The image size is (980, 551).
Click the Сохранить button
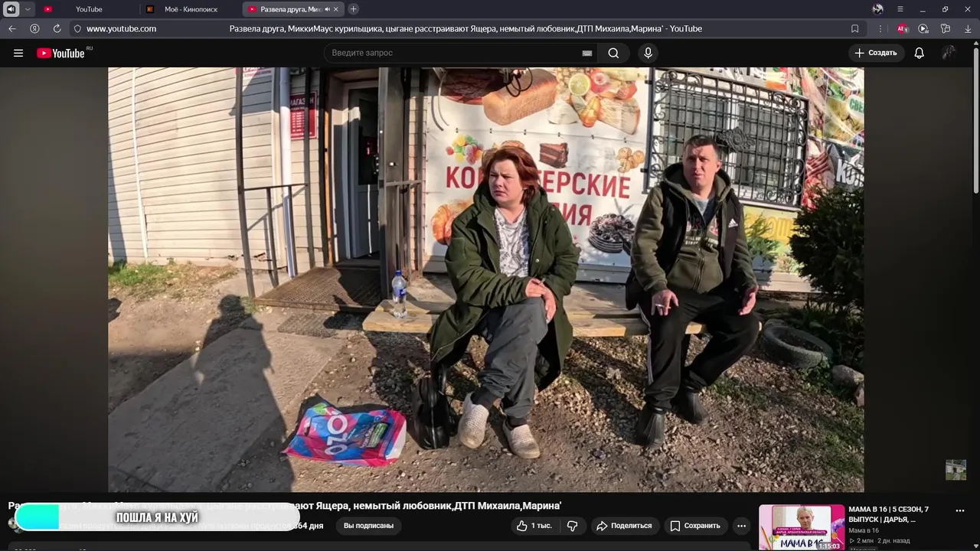695,526
